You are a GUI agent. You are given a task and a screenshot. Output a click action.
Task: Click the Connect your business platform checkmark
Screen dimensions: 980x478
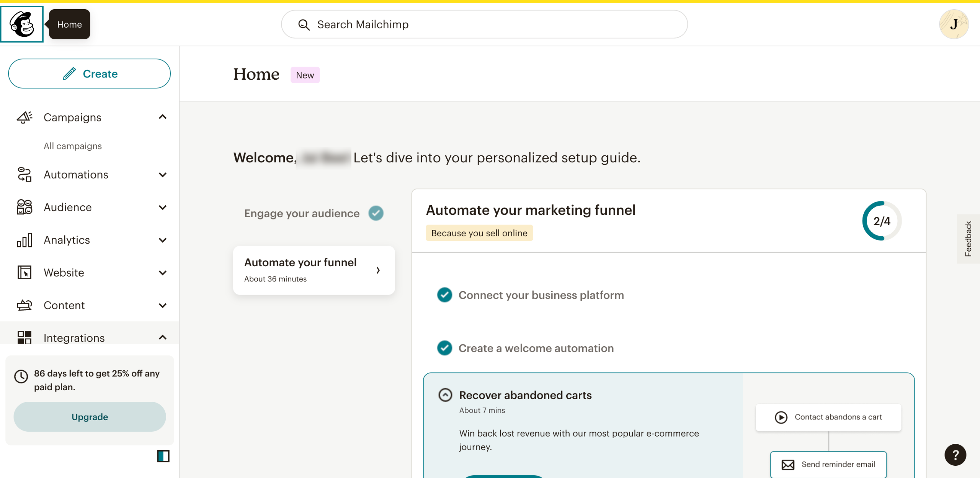(x=444, y=295)
